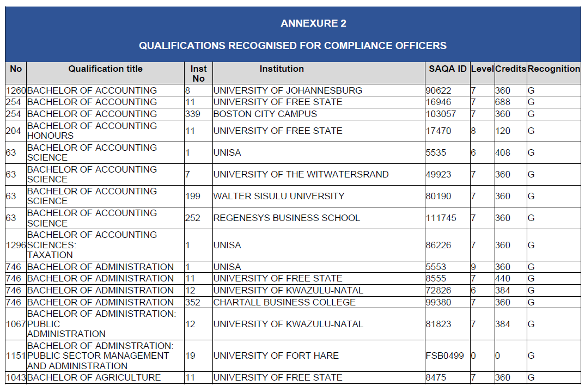
Task: Click the 688 credits value
Action: 503,102
